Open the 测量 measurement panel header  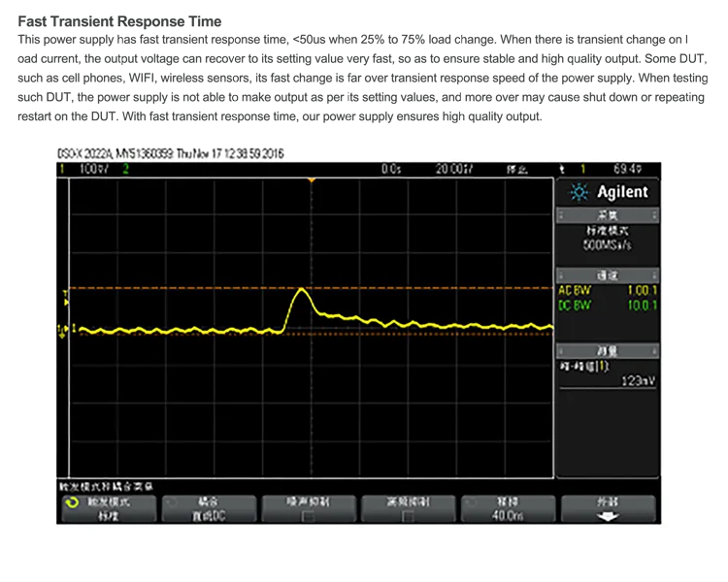click(607, 350)
